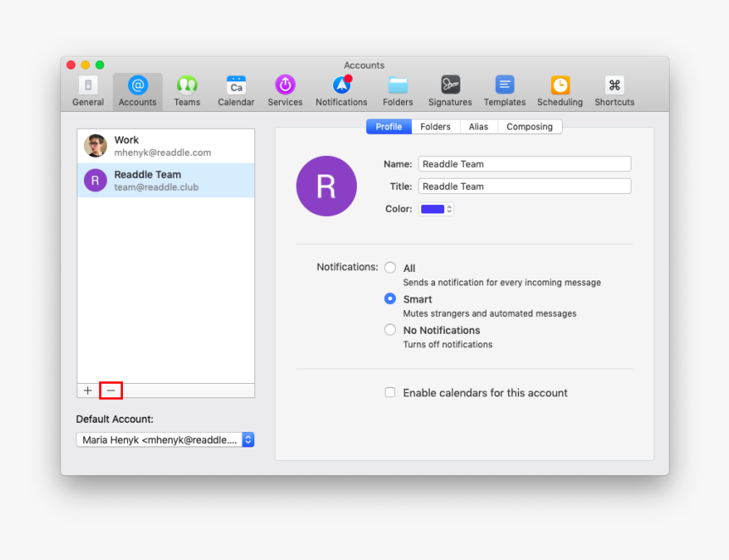Click the Name input field
729x560 pixels.
[x=525, y=164]
